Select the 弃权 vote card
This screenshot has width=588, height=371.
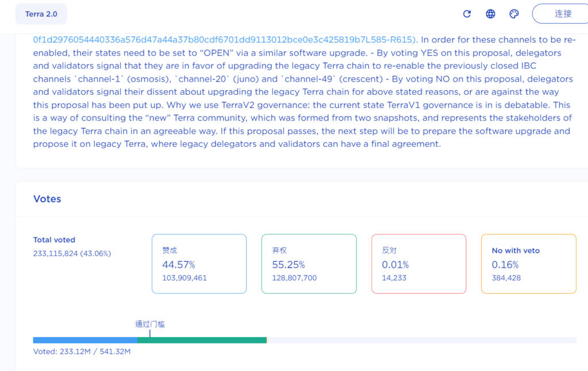coord(308,264)
